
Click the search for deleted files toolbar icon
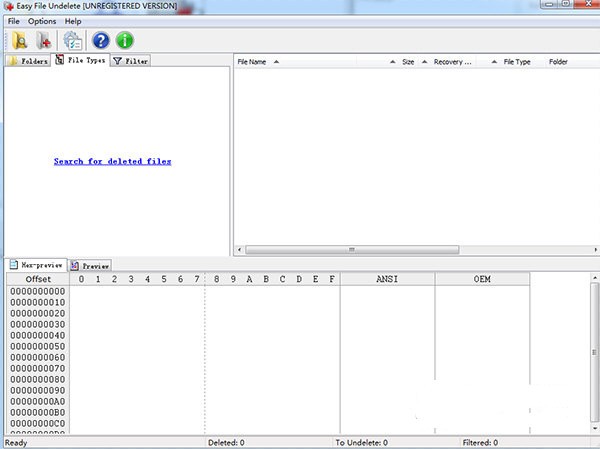click(x=19, y=41)
